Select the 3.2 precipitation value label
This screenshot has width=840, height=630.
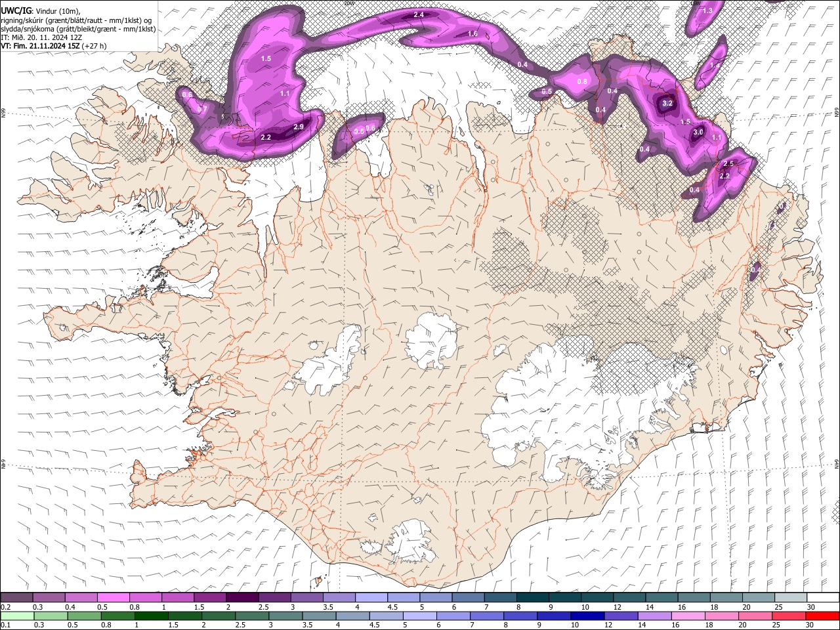tap(668, 103)
